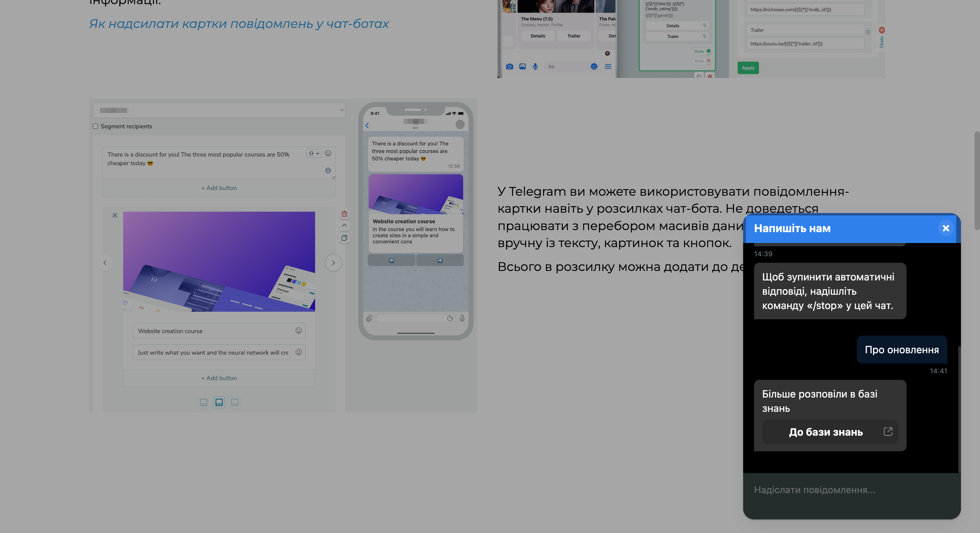The height and width of the screenshot is (533, 980).
Task: Close the Напишіть нам chat widget
Action: (x=945, y=228)
